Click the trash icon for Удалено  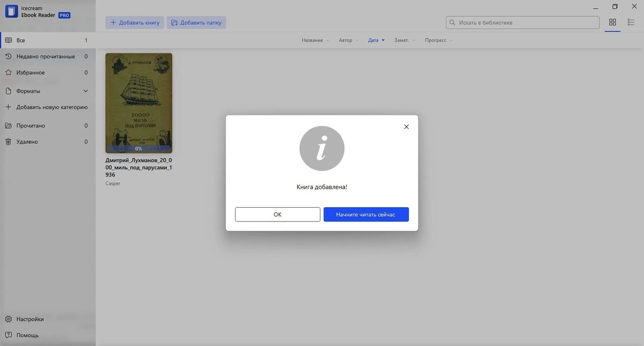click(x=8, y=142)
